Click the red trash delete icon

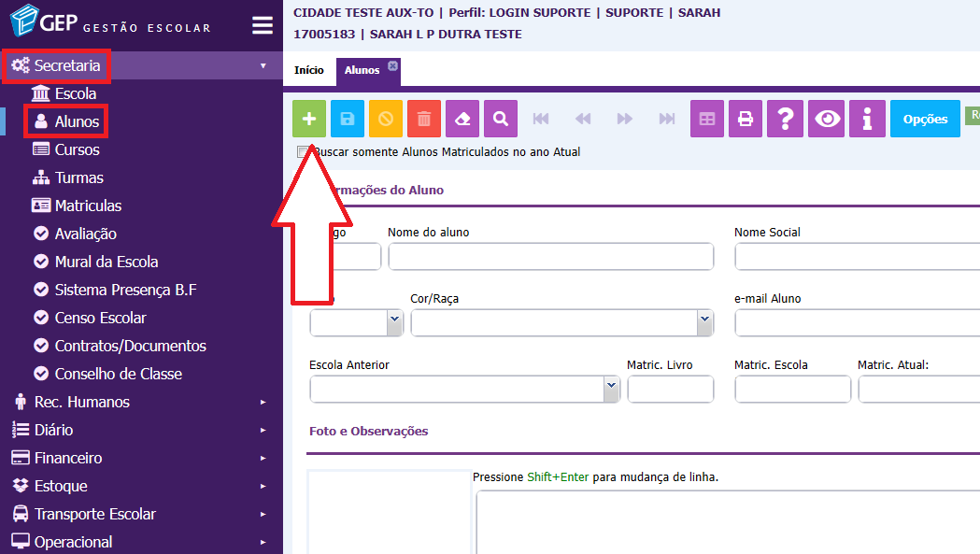(424, 119)
